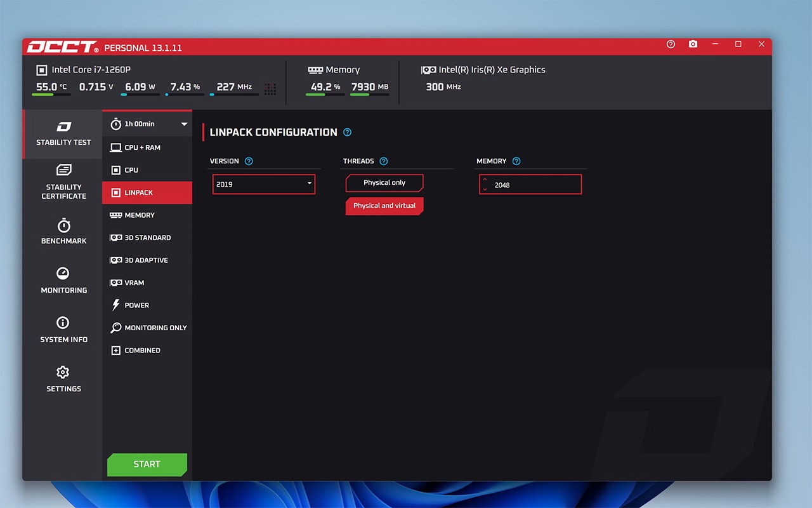Screen dimensions: 812x508
Task: Click the CPU usage bar under 7.43 %
Action: 185,95
